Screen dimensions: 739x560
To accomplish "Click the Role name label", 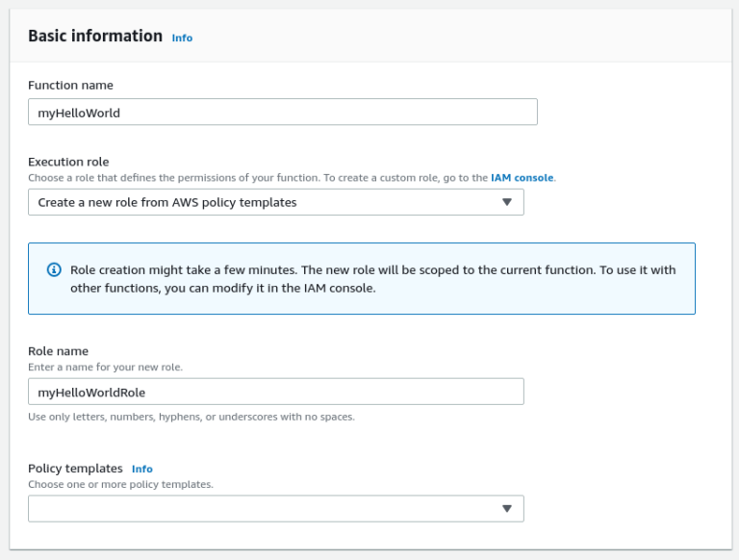I will point(58,351).
